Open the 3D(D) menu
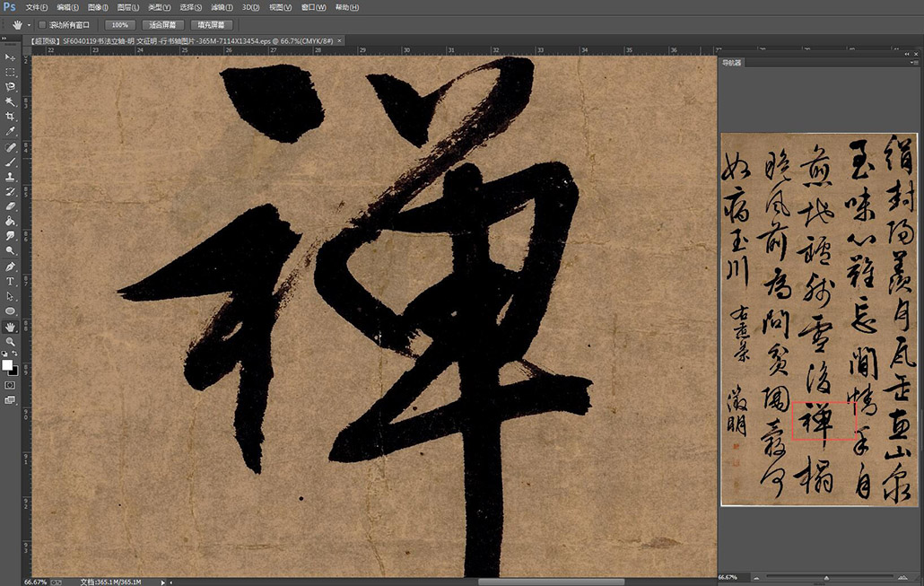 [x=250, y=7]
